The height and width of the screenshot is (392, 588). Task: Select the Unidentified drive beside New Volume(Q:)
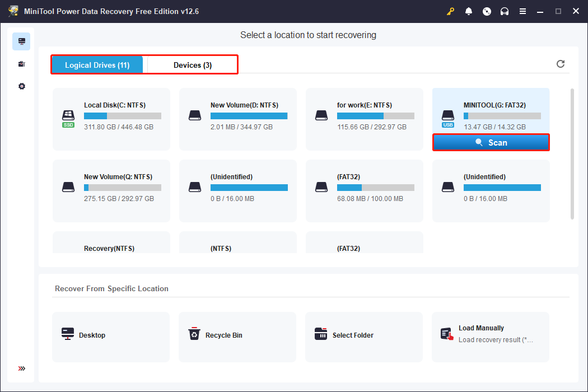click(x=238, y=191)
